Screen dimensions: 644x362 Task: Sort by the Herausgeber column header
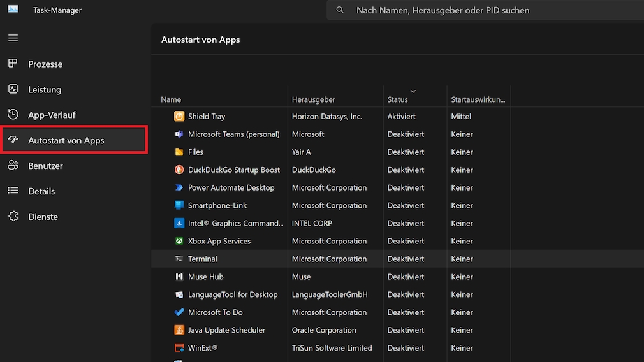click(313, 99)
